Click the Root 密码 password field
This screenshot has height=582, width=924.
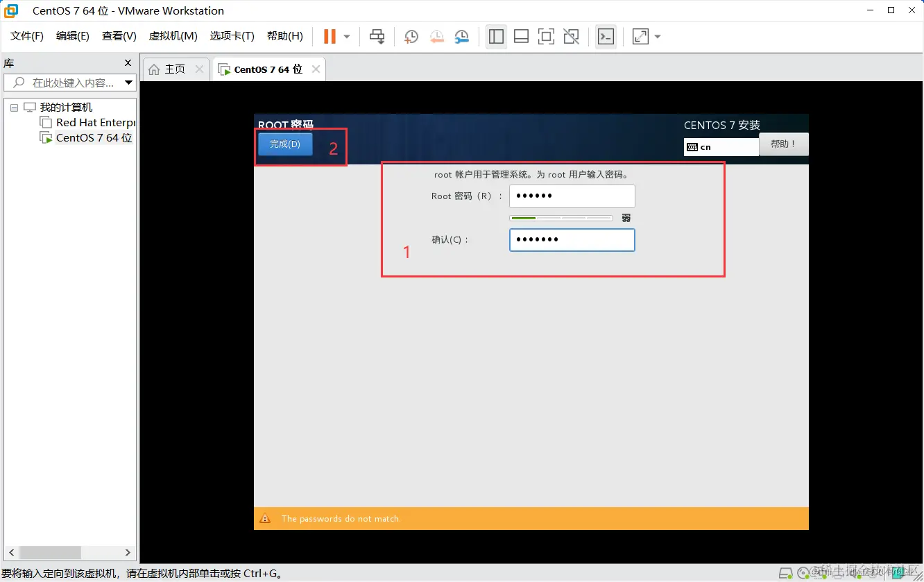coord(572,196)
